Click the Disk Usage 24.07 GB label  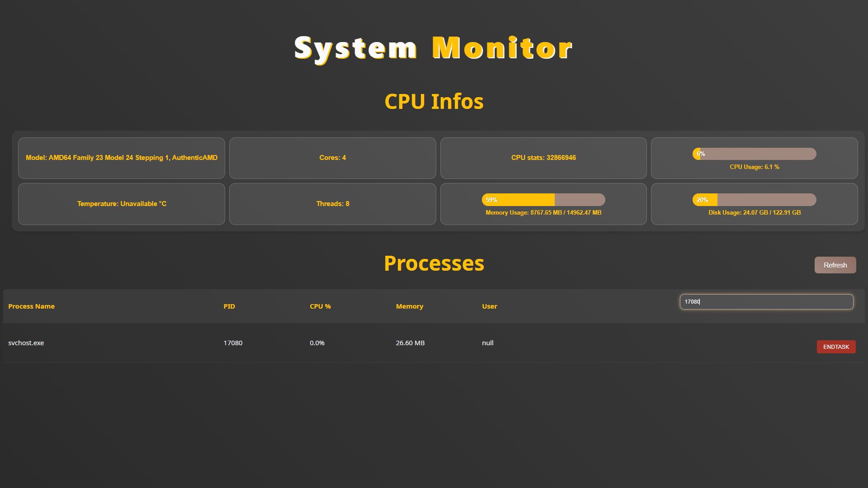pyautogui.click(x=755, y=213)
